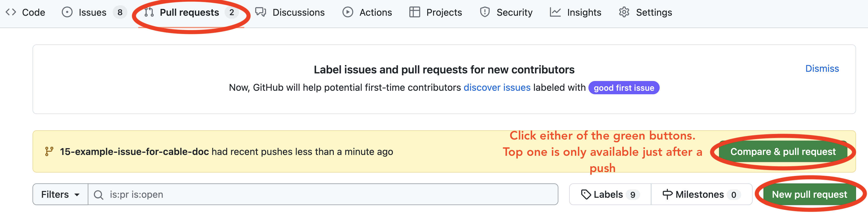Switch to the Issues tab
868x214 pixels.
92,12
